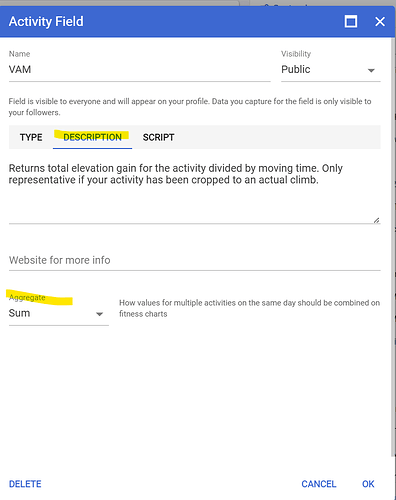
Task: Click the 'Field is visible to everyone' notice
Action: click(190, 107)
